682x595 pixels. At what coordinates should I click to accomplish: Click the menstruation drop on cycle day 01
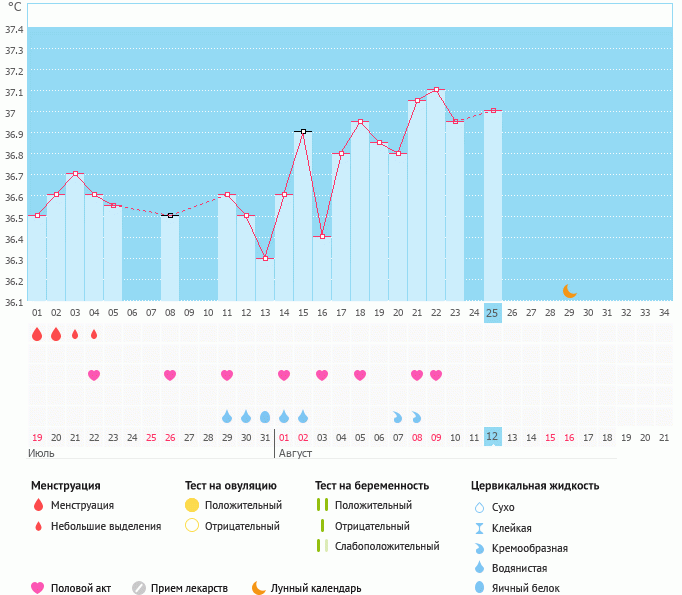(x=37, y=334)
